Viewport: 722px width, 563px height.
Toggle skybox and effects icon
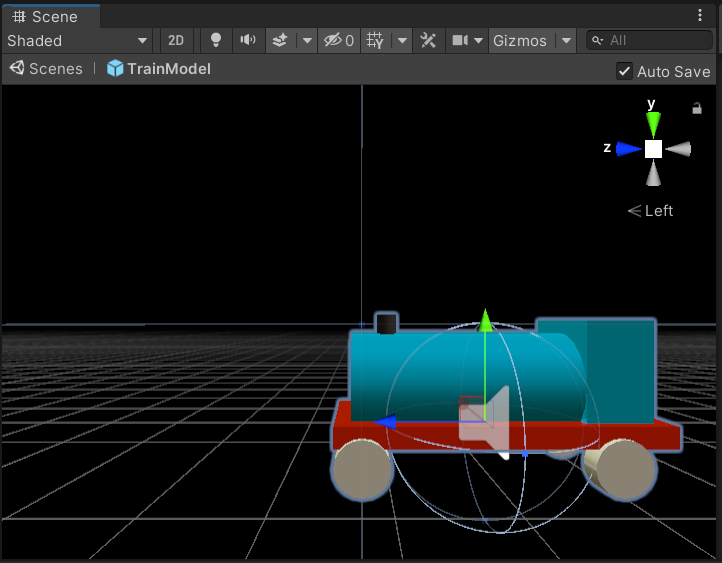280,41
